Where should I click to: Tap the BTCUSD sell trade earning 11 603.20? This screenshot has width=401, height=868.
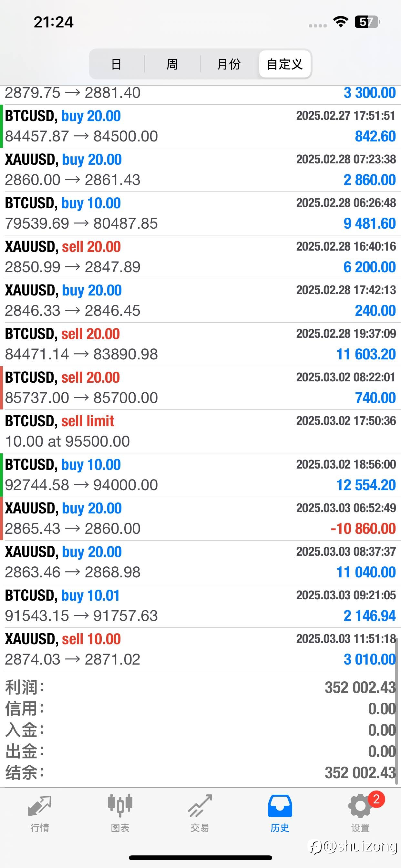point(200,344)
